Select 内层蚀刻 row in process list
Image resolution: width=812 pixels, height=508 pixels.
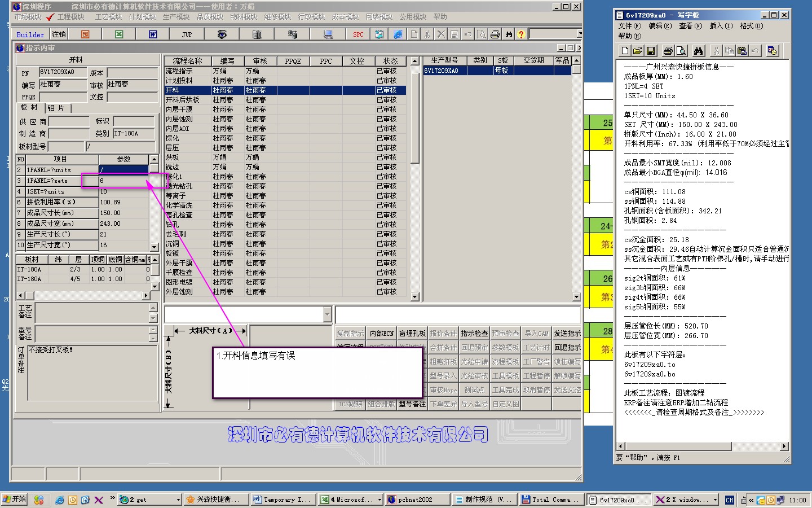[285, 119]
